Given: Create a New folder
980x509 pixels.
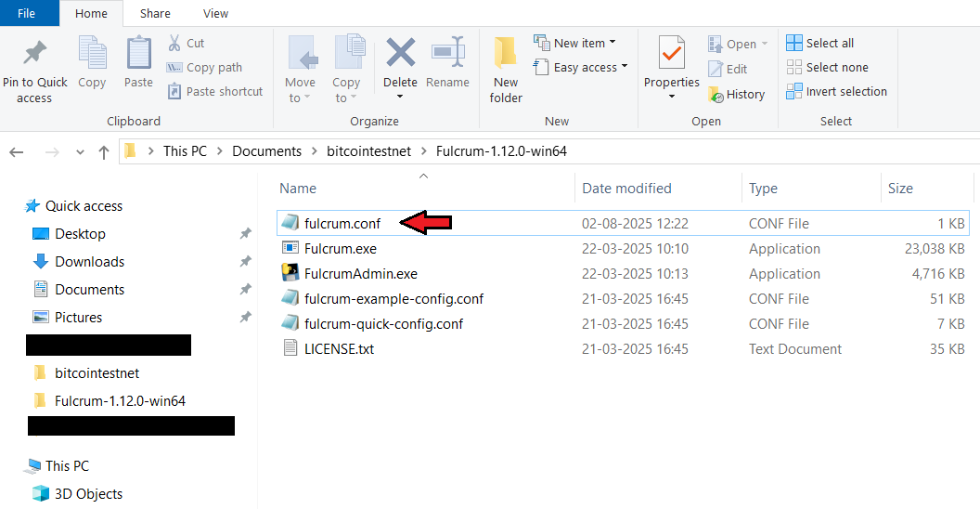Looking at the screenshot, I should pyautogui.click(x=506, y=70).
